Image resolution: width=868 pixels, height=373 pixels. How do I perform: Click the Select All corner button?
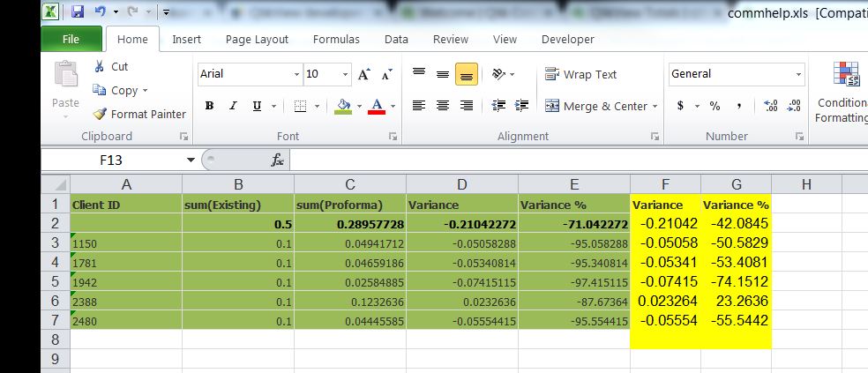click(x=56, y=184)
